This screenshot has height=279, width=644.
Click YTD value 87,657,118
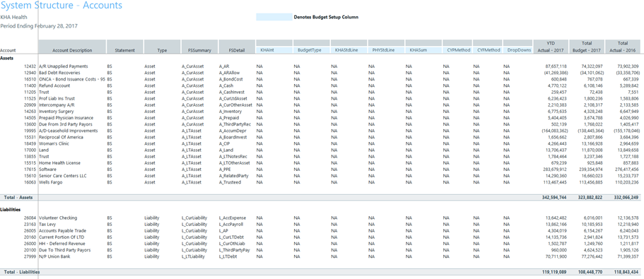pos(556,66)
